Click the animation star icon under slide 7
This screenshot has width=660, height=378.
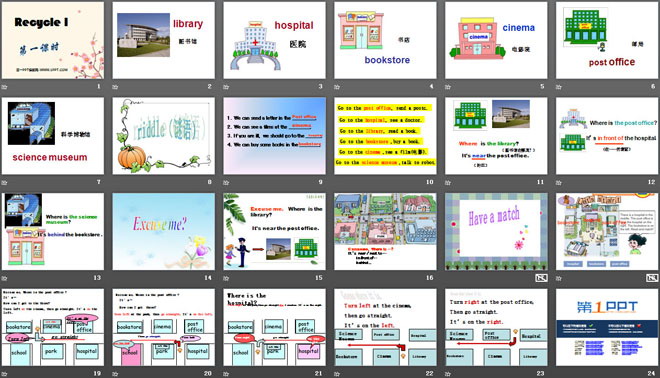(4, 183)
